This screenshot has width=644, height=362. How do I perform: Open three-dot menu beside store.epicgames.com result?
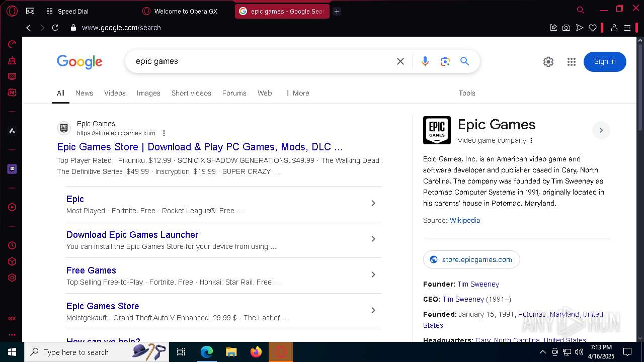pyautogui.click(x=164, y=133)
